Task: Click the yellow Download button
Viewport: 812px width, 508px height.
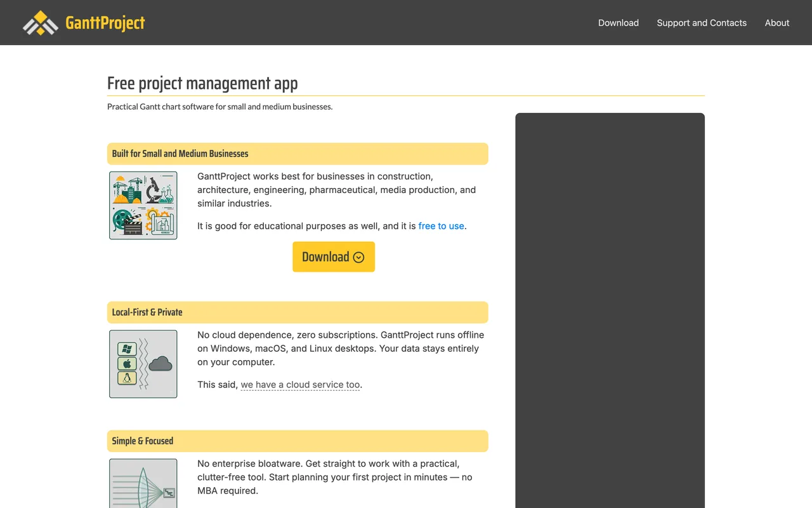Action: coord(334,257)
